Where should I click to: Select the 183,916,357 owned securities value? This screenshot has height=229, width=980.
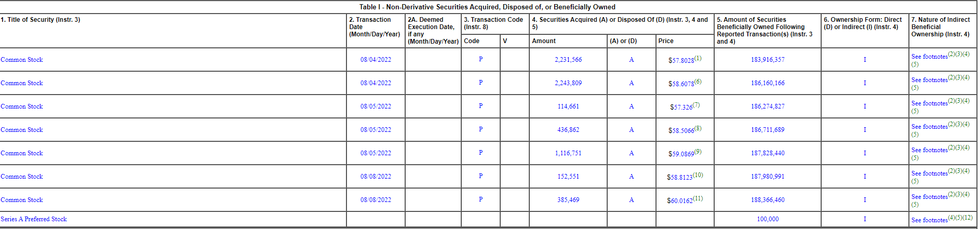pyautogui.click(x=768, y=60)
